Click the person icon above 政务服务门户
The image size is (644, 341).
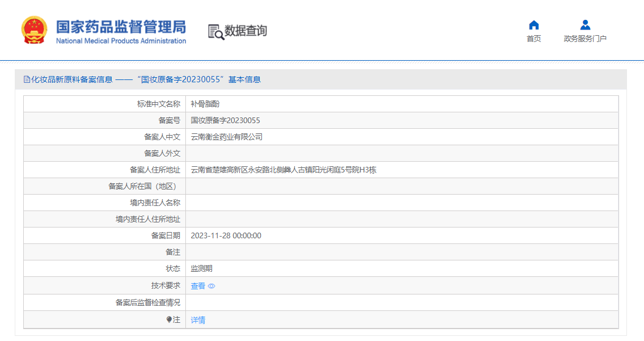(x=584, y=25)
